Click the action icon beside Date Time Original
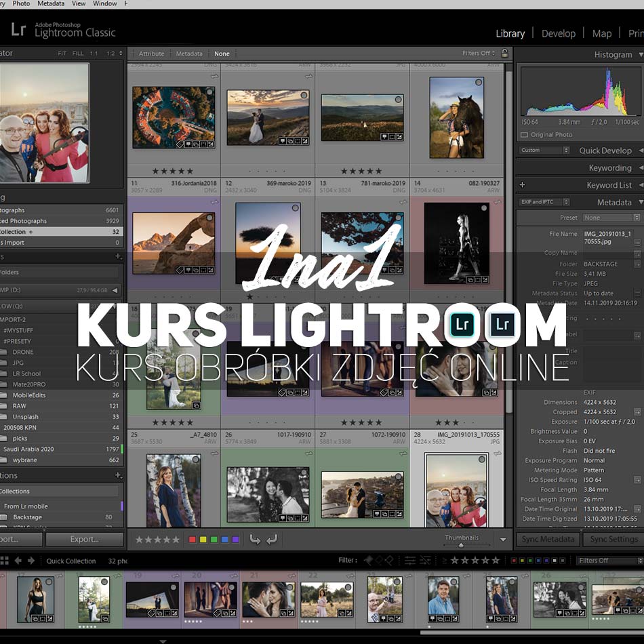Screen dimensions: 644x644 [637, 509]
